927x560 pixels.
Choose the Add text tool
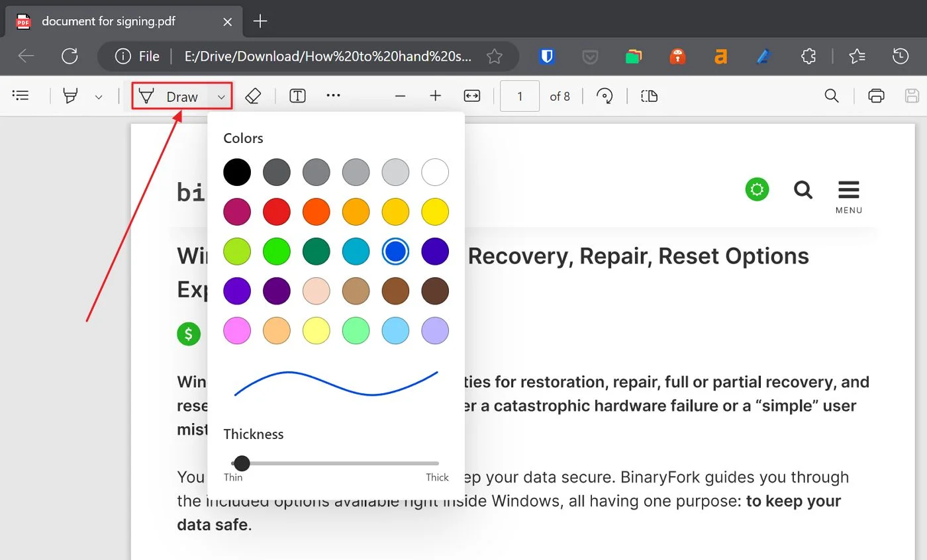(x=298, y=96)
